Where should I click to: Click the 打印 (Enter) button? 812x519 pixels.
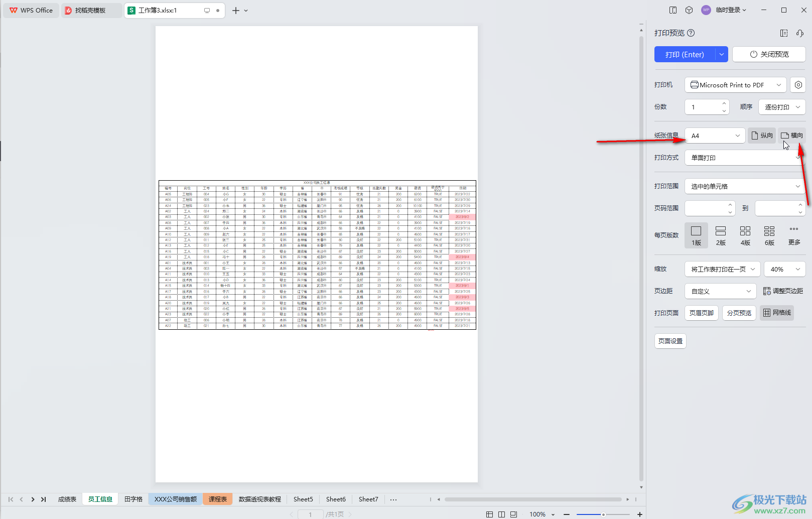pos(685,54)
